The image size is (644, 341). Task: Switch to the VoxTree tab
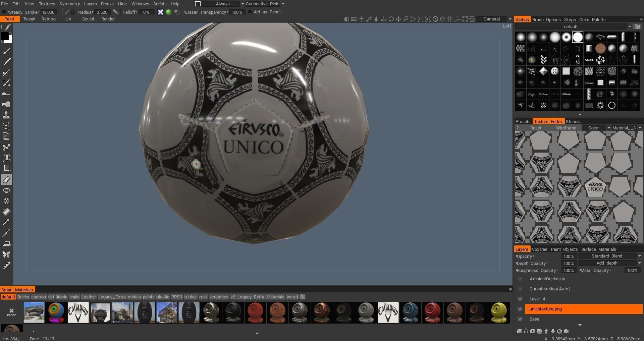[540, 249]
